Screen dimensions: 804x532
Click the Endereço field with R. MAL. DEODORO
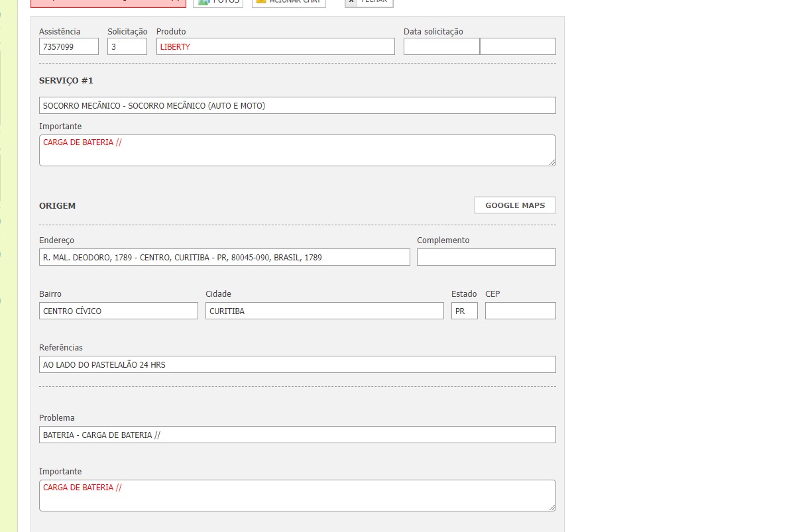pyautogui.click(x=225, y=257)
